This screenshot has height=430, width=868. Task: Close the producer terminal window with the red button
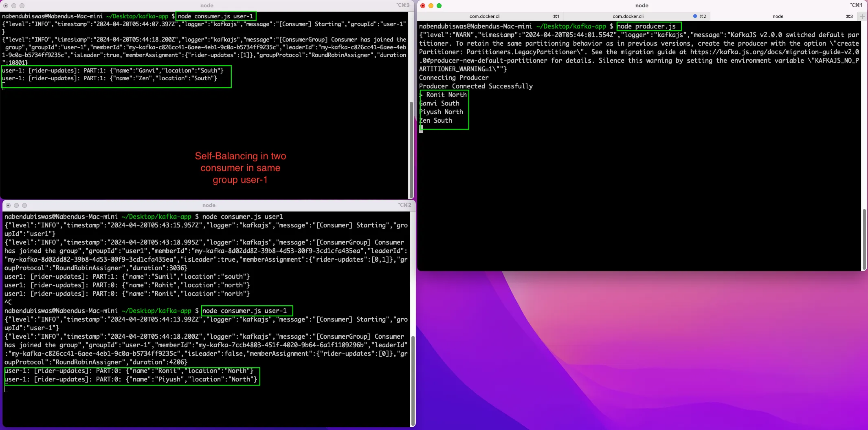point(423,6)
